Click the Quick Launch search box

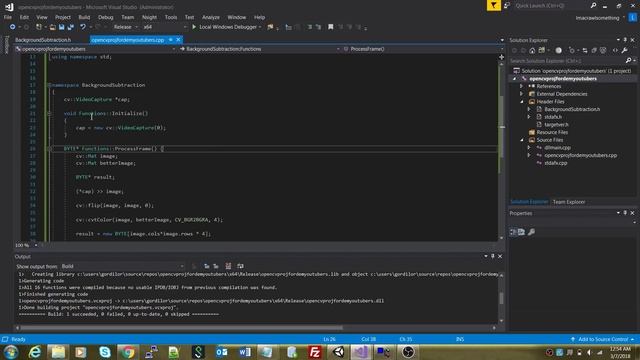click(x=551, y=5)
